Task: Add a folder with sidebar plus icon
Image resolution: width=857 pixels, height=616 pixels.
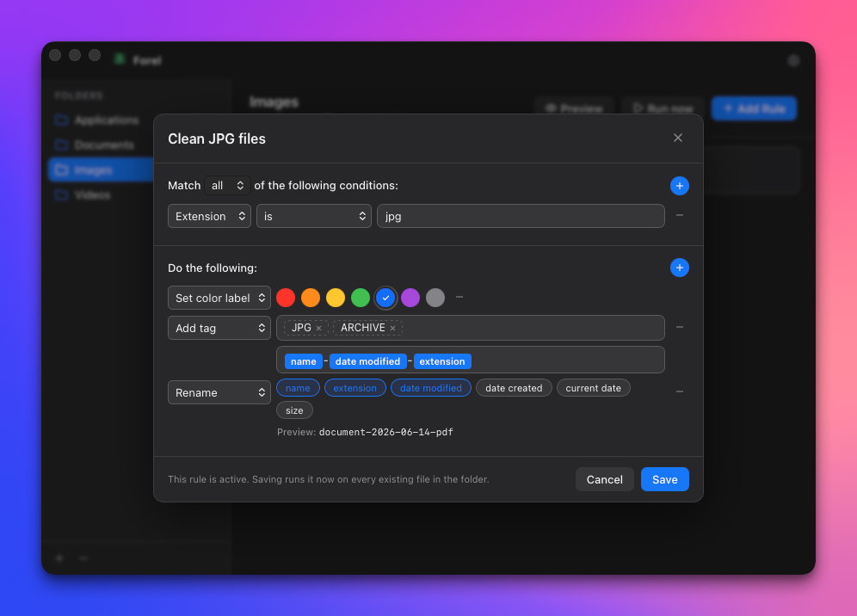Action: 59,558
